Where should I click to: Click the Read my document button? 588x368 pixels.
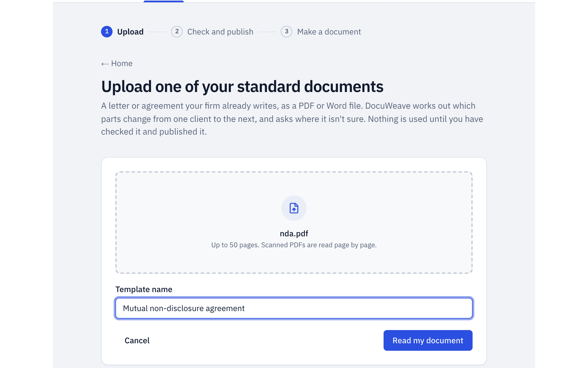[428, 340]
